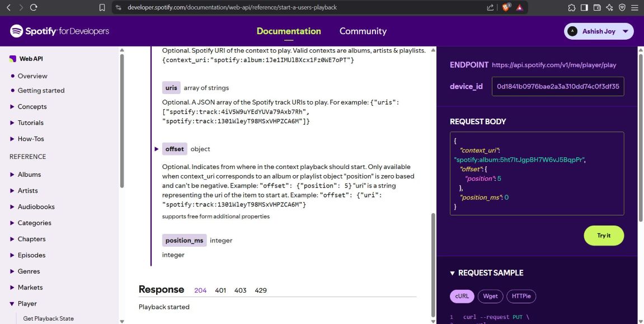This screenshot has height=324, width=644.
Task: Expand the Genres reference section
Action: [x=12, y=271]
